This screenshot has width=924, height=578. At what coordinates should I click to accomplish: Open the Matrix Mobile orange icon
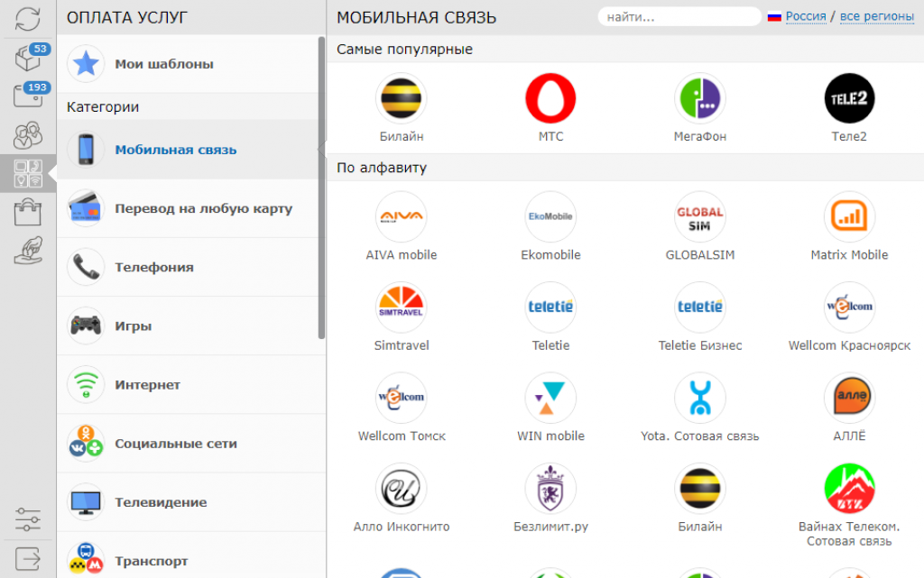tap(849, 217)
